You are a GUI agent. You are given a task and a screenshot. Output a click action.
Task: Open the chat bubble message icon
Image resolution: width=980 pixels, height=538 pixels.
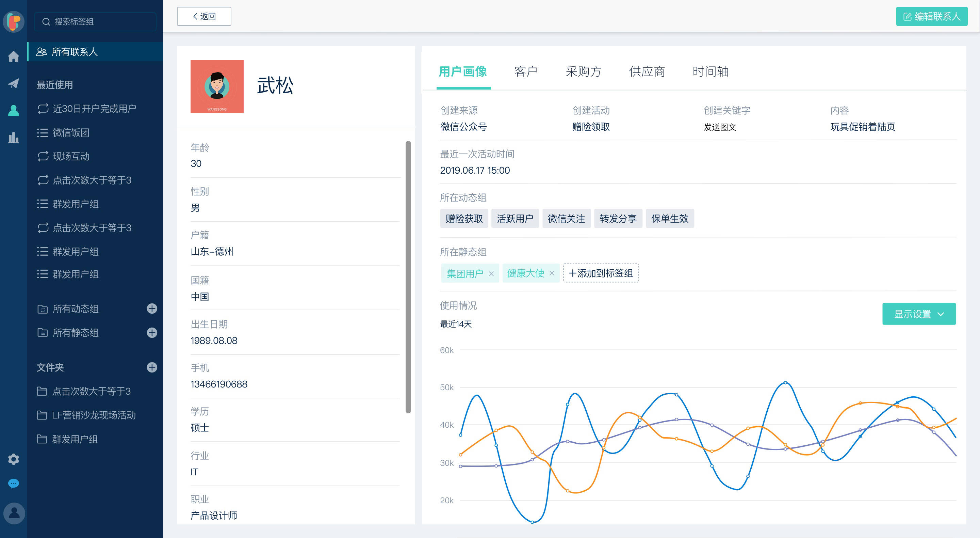pos(13,484)
